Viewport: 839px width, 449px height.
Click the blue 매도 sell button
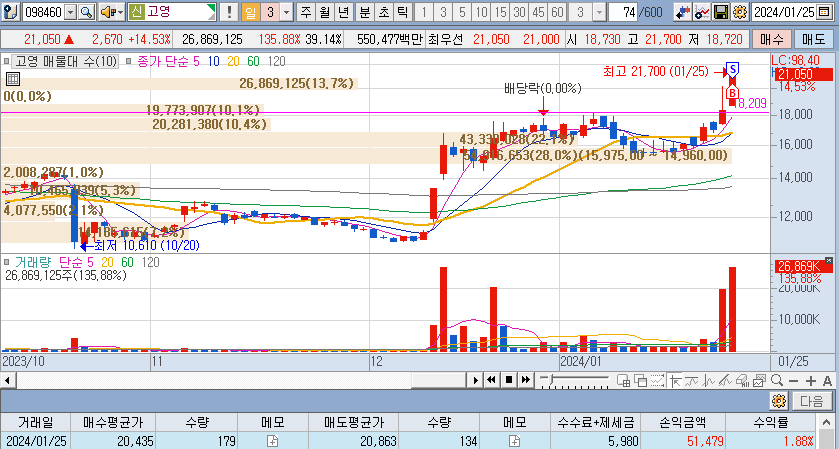click(x=813, y=39)
